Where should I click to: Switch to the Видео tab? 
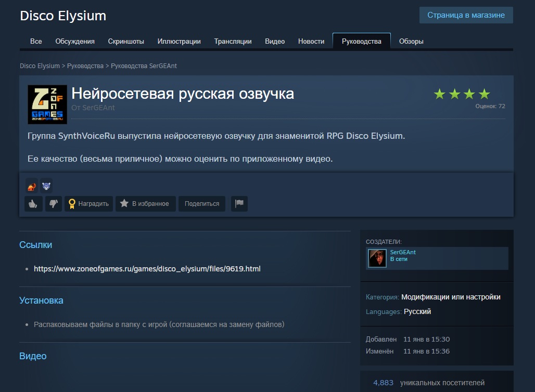(x=275, y=41)
